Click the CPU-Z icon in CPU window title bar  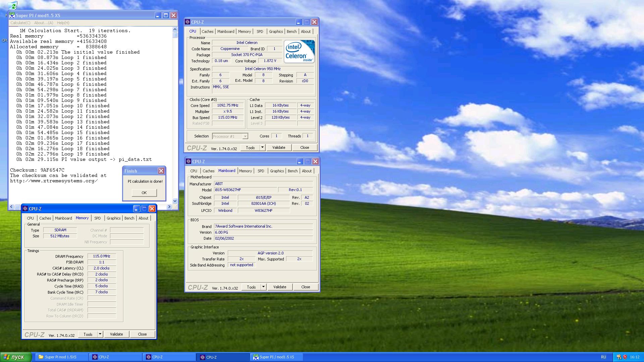[188, 22]
